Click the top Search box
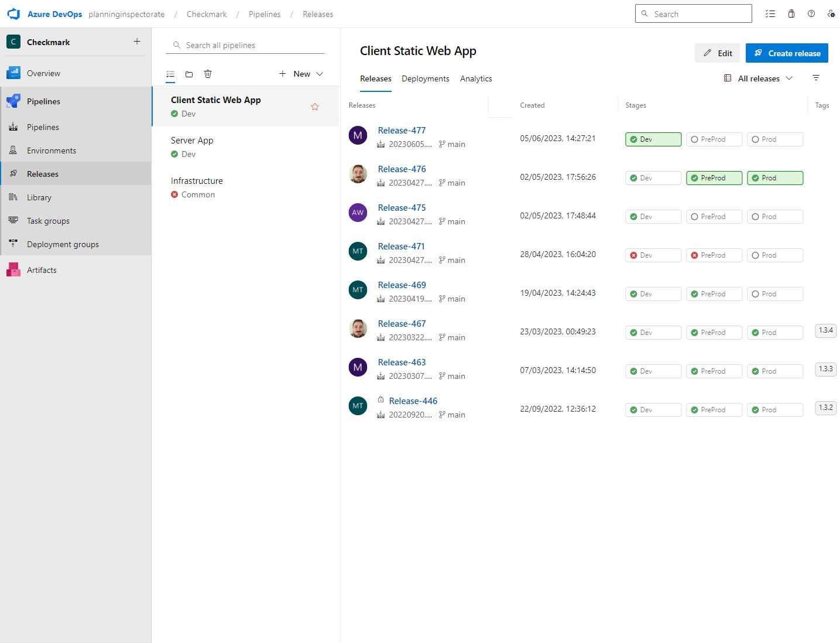This screenshot has width=840, height=643. pyautogui.click(x=694, y=13)
